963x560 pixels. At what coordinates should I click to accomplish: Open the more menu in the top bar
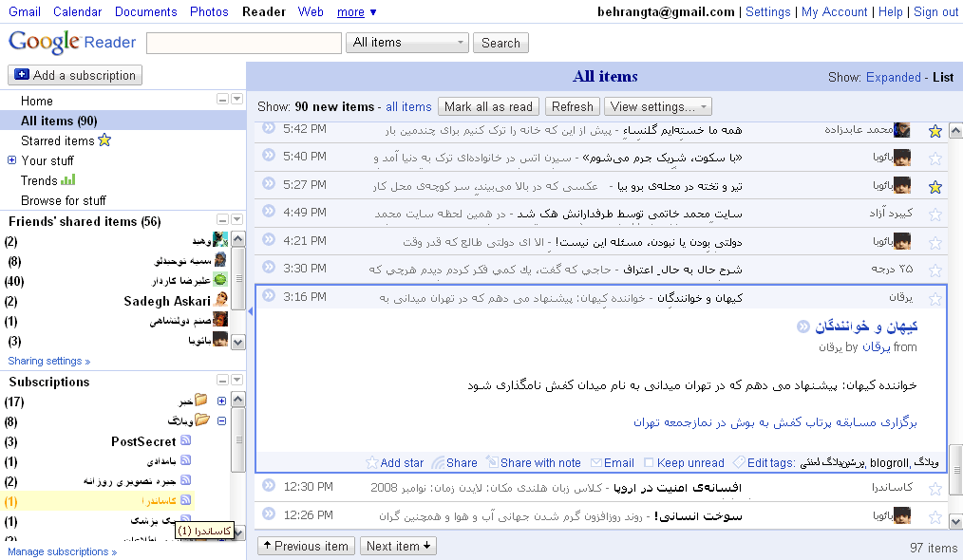(x=350, y=11)
